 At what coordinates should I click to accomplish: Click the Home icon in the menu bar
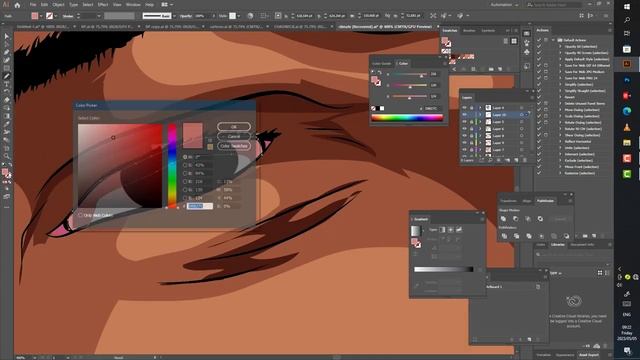click(x=17, y=5)
